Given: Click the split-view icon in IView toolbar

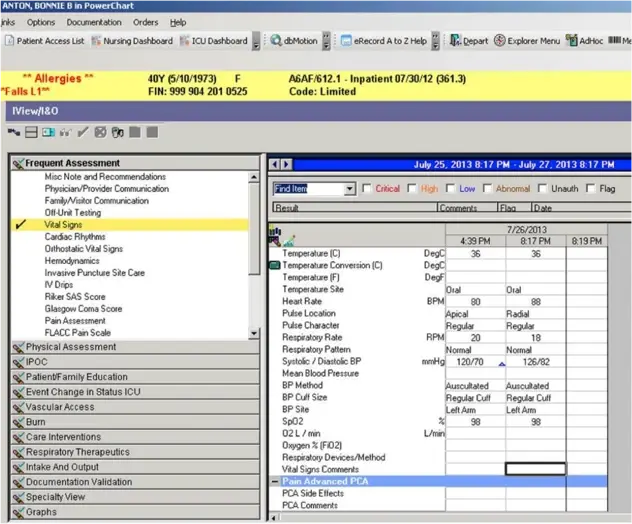Looking at the screenshot, I should click(31, 132).
